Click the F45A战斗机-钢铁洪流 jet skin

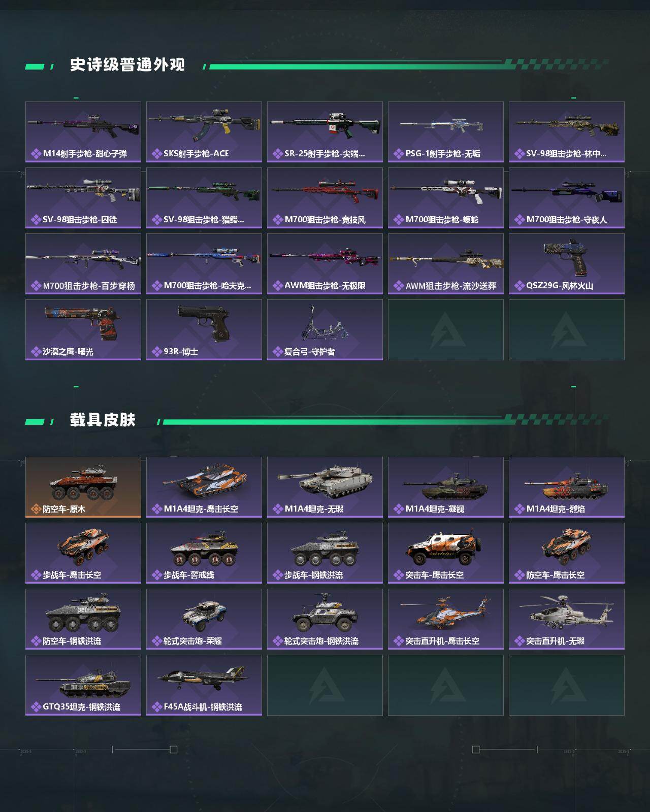tap(204, 685)
